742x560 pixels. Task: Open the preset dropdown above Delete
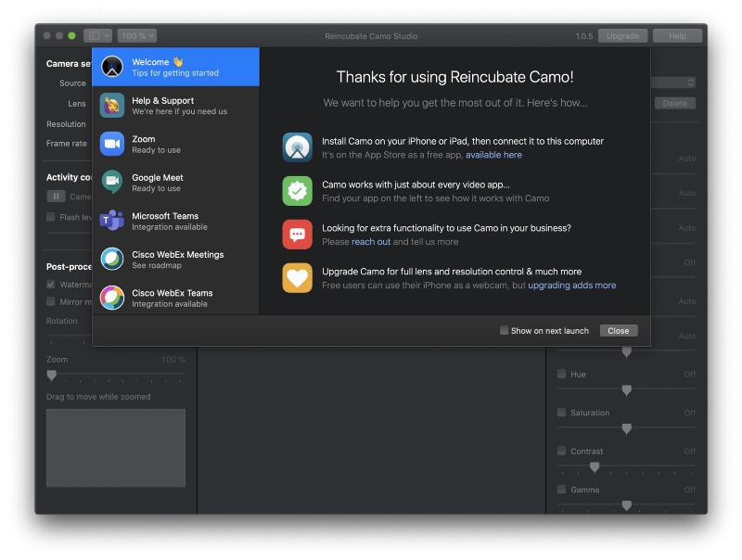(x=673, y=83)
